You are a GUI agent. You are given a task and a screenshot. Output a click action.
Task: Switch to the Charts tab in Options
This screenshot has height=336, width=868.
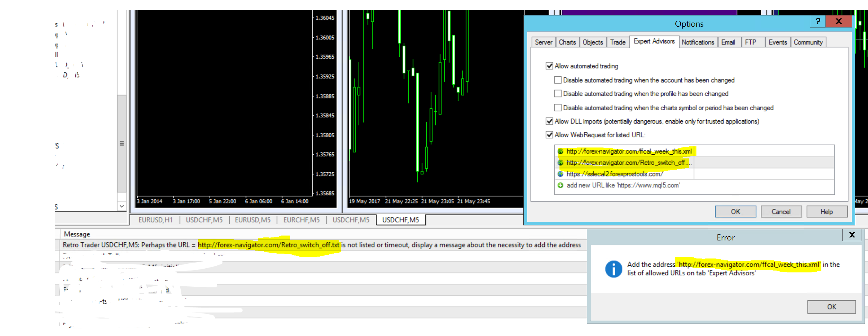[x=567, y=42]
